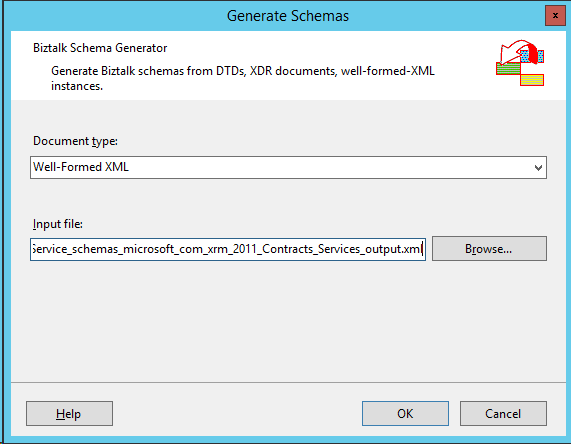Click the green block in generator icon
Viewport: 571px width, 444px height.
click(508, 68)
